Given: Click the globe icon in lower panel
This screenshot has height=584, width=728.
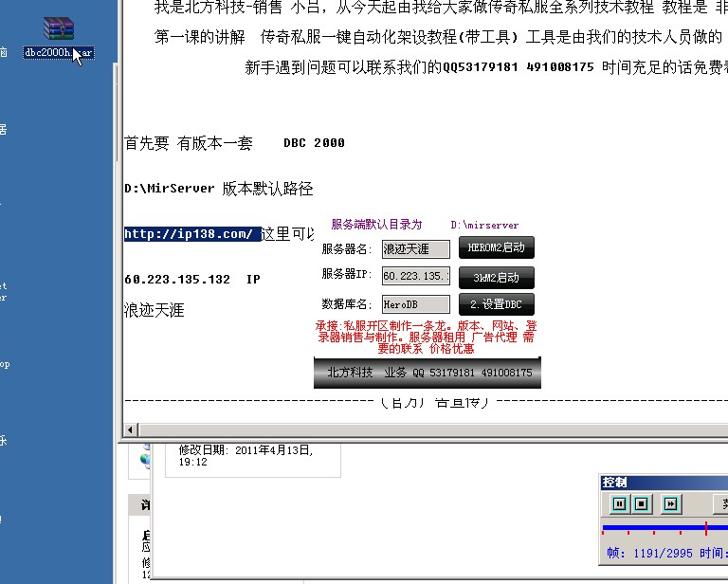Looking at the screenshot, I should coord(144,458).
